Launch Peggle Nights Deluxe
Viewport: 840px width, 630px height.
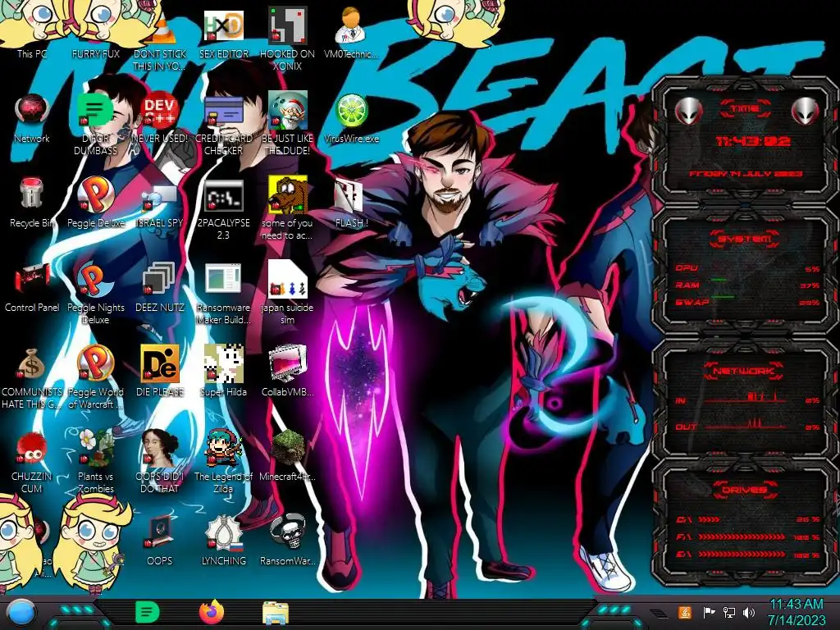coord(96,294)
